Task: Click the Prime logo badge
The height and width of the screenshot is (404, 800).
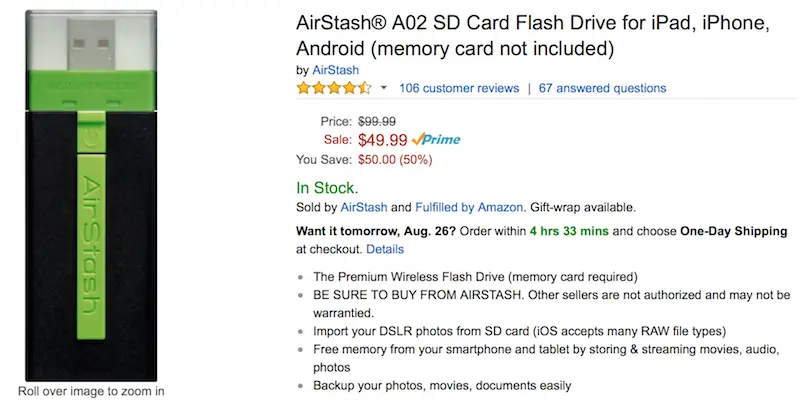Action: click(x=436, y=139)
